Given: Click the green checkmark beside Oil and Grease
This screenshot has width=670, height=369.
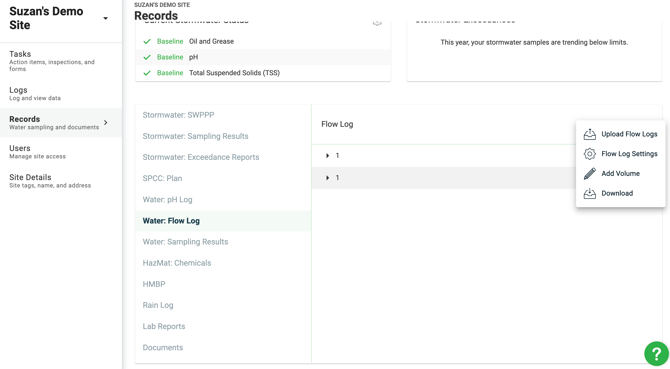Looking at the screenshot, I should pyautogui.click(x=147, y=41).
